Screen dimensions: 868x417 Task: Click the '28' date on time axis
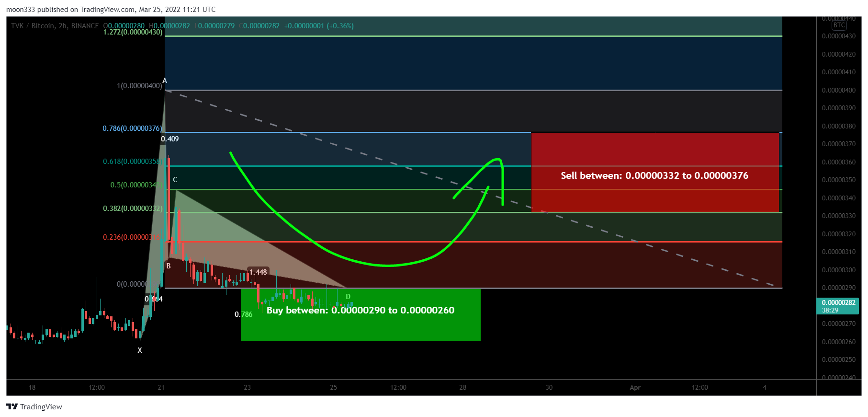(x=462, y=387)
